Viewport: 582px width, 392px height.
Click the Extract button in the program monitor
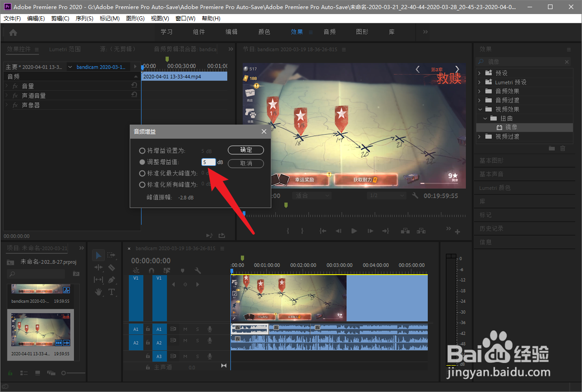(x=421, y=231)
